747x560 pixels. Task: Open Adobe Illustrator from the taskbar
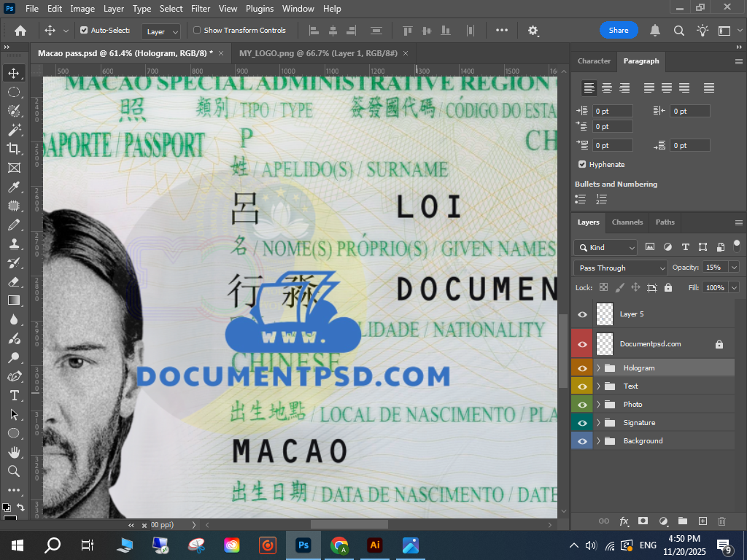375,545
